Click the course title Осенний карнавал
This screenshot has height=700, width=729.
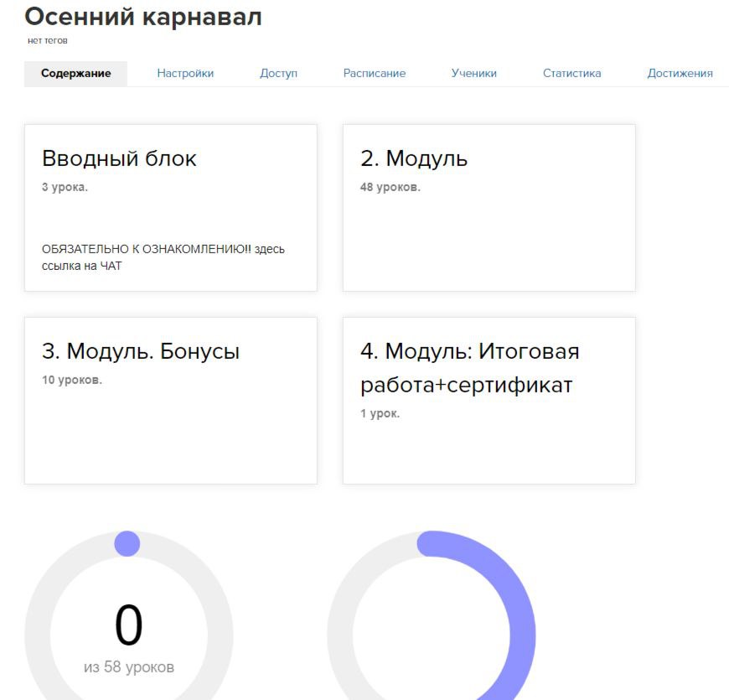click(x=143, y=17)
